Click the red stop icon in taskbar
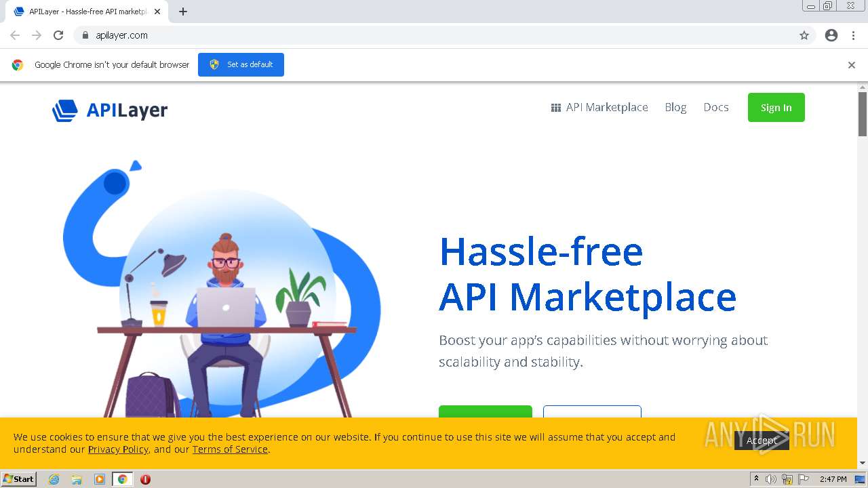This screenshot has width=868, height=488. pyautogui.click(x=145, y=479)
